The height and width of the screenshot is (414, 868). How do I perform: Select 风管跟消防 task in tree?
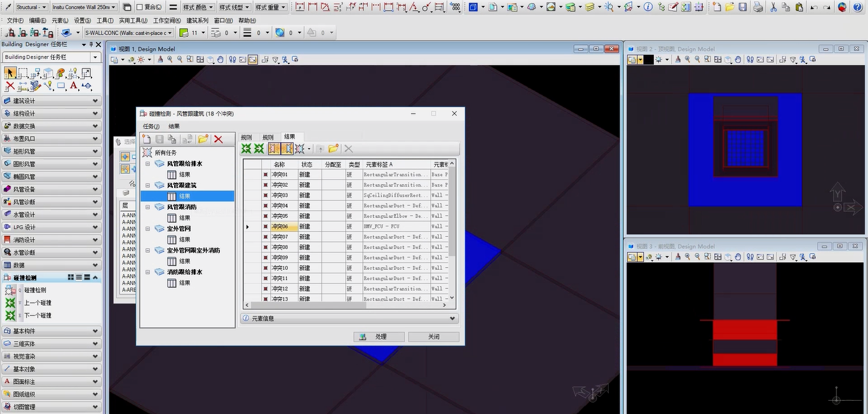coord(182,207)
